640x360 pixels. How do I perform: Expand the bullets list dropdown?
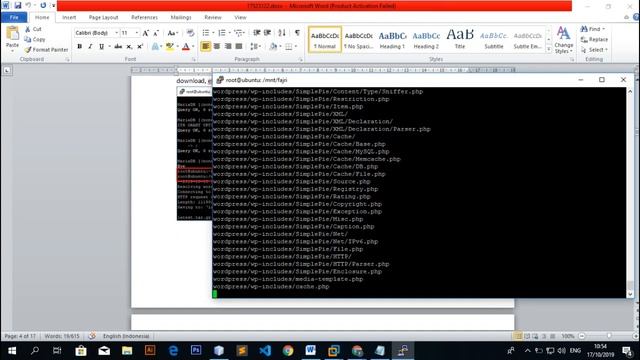pos(213,33)
